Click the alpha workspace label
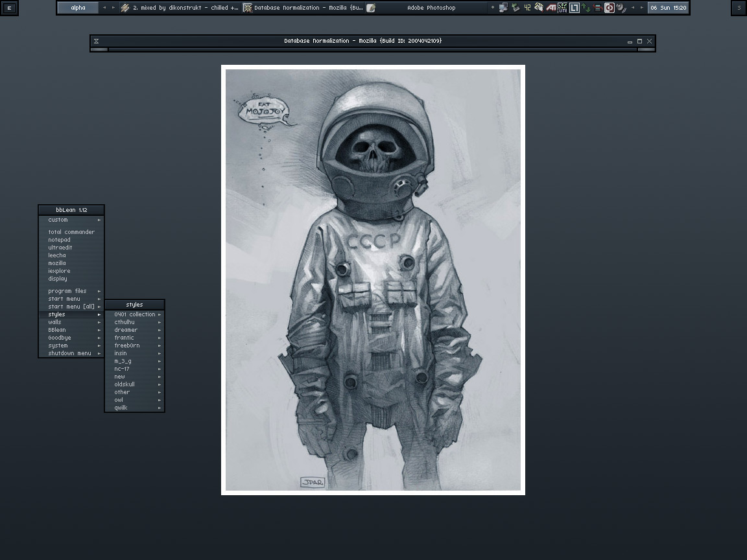 coord(78,8)
